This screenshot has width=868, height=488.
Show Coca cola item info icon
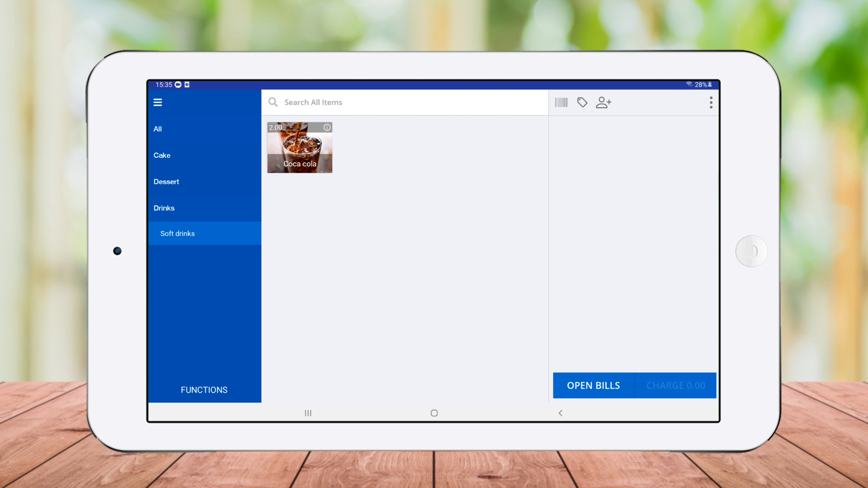point(327,127)
